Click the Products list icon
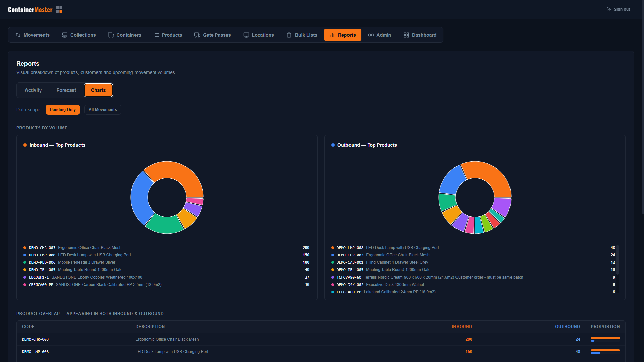The height and width of the screenshot is (362, 644). (156, 35)
